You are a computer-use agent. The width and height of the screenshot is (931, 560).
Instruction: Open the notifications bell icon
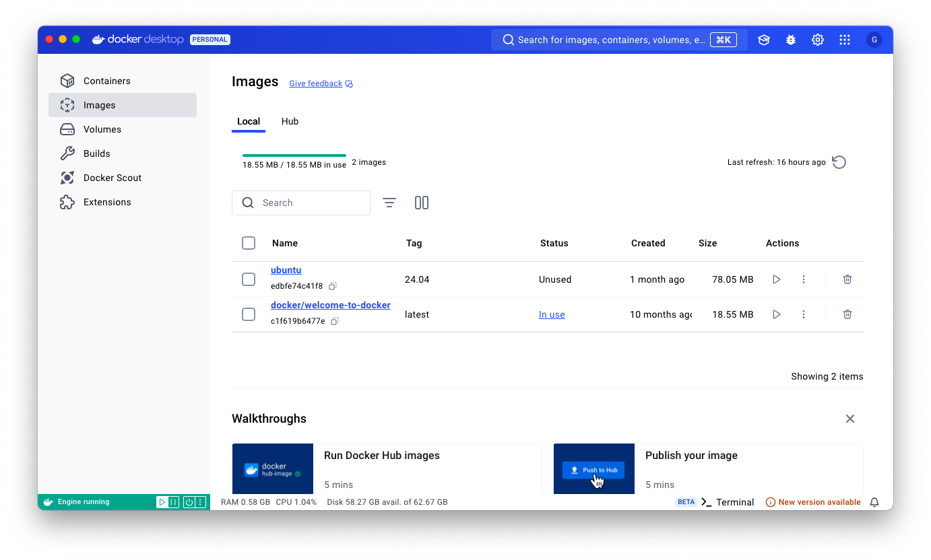click(874, 502)
